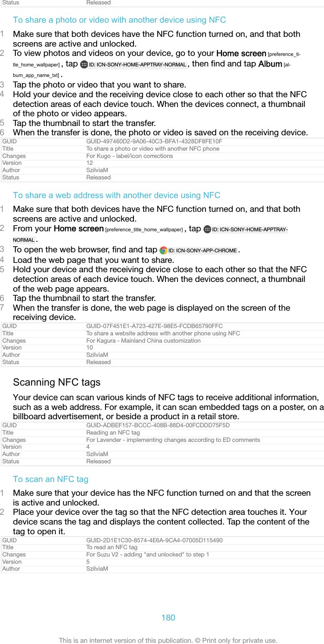Select GUID-ADBEF157-BCCC-408B-88D4-00FCDDD75F5D value
Screen dimensions: 324x644
(x=158, y=425)
